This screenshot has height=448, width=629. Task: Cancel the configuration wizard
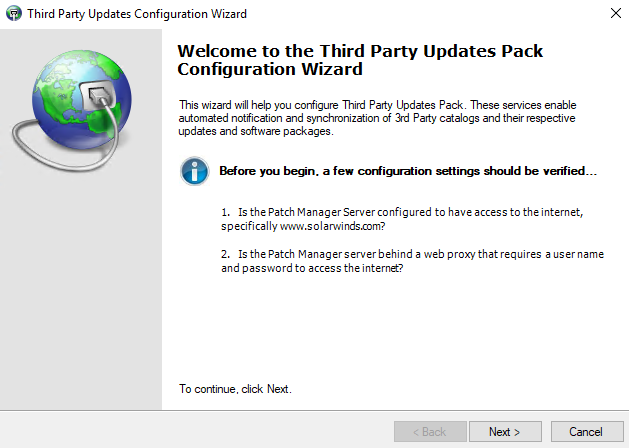pos(585,432)
